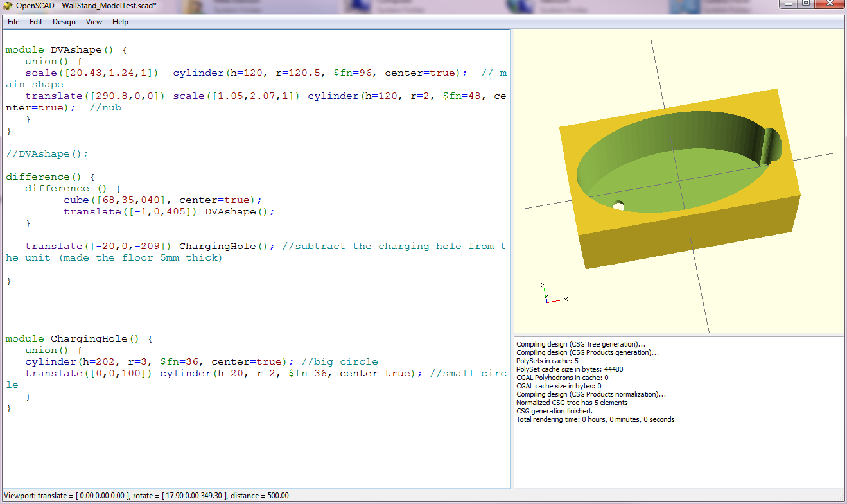
Task: Click 'module DVAshape() {' code line
Action: tap(67, 49)
